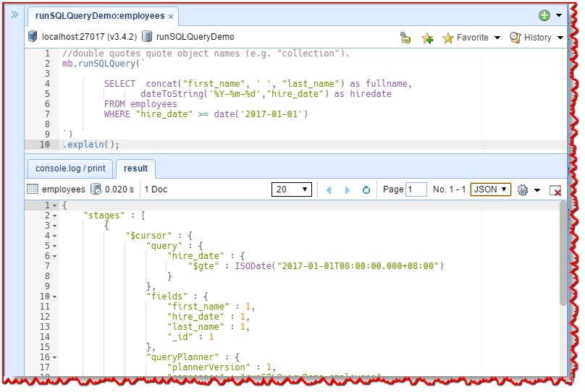Click 'FROM employees' line in editor

140,104
